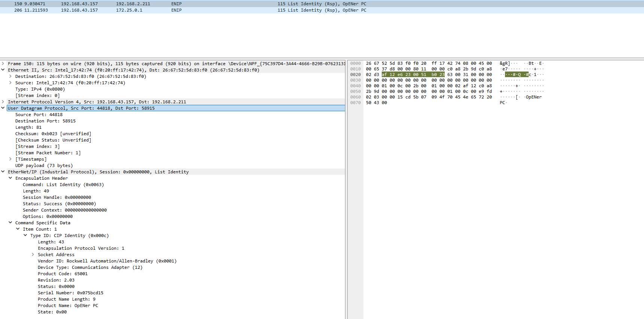Select the Sender Context row
The image size is (644, 319).
65,210
